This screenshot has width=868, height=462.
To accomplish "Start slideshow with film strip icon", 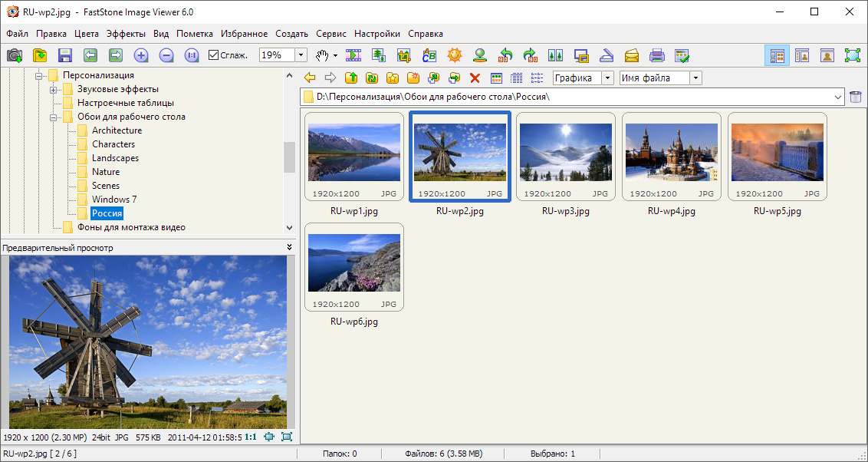I will point(353,54).
